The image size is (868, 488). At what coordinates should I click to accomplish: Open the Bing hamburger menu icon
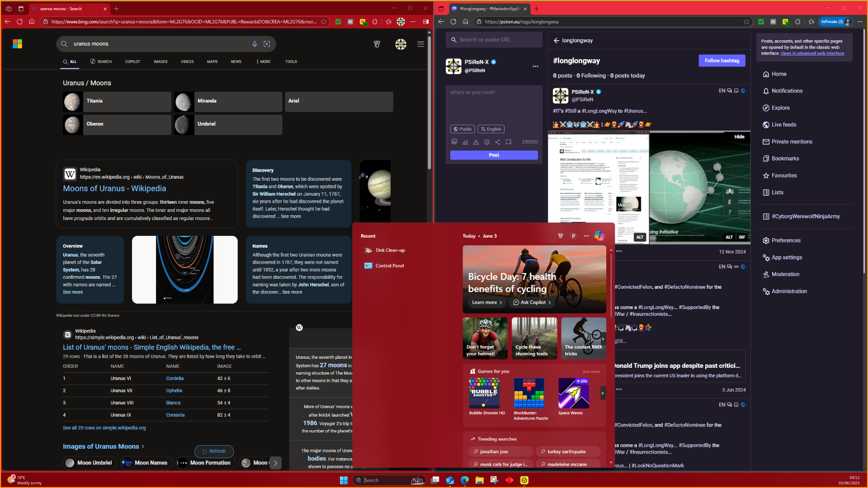(420, 44)
